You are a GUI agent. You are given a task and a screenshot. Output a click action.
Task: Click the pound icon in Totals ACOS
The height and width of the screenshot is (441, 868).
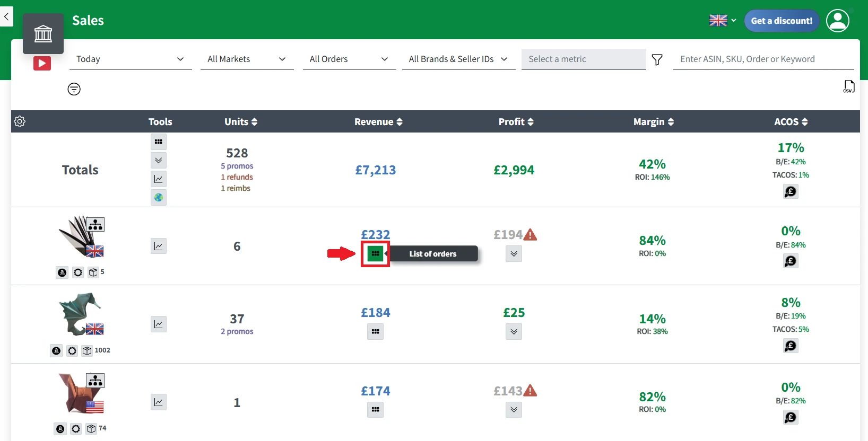pyautogui.click(x=791, y=191)
